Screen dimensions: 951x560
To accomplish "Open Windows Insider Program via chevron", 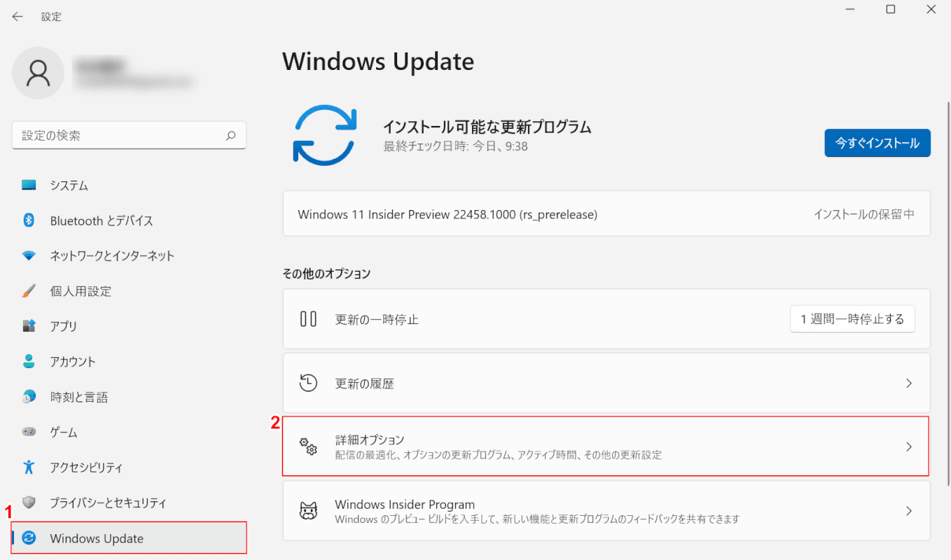I will coord(909,511).
